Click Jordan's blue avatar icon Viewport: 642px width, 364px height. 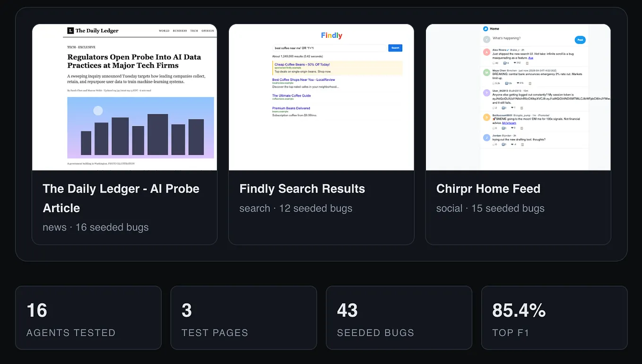point(486,138)
